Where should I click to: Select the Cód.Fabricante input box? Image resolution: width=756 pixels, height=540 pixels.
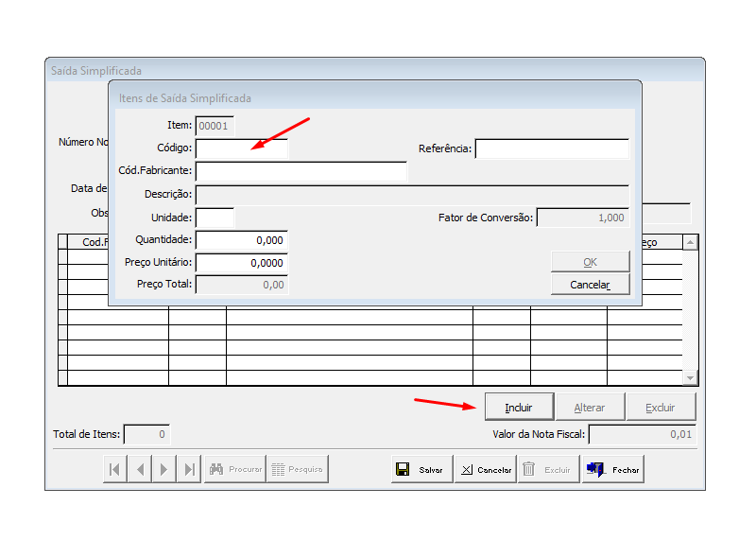coord(301,171)
